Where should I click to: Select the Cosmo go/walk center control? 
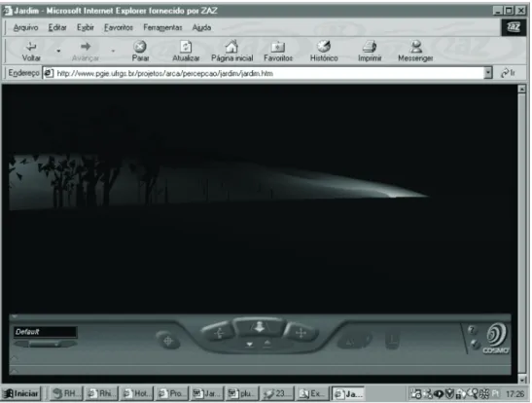click(x=260, y=327)
